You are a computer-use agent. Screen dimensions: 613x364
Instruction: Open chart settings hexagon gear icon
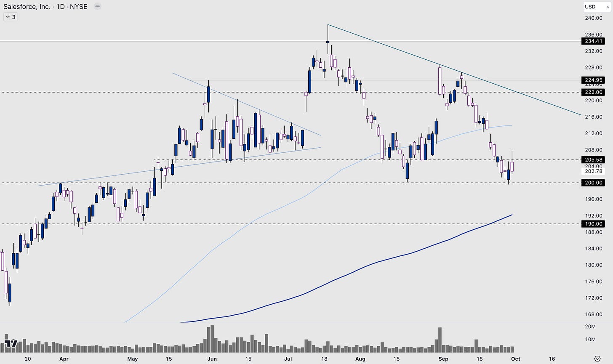[x=597, y=359]
